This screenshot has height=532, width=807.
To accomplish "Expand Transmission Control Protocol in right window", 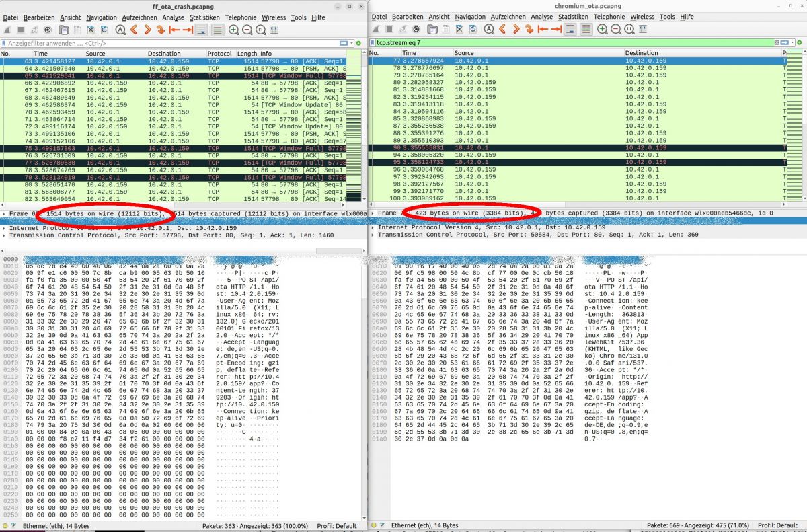I will [x=373, y=235].
